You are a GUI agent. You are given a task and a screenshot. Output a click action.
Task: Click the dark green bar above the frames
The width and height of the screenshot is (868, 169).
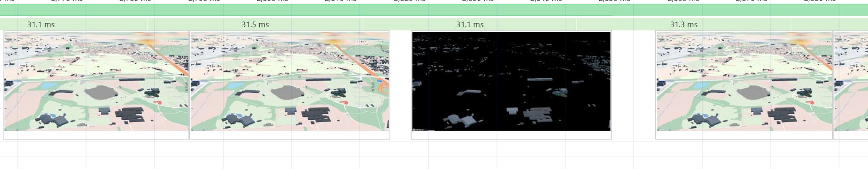434,10
